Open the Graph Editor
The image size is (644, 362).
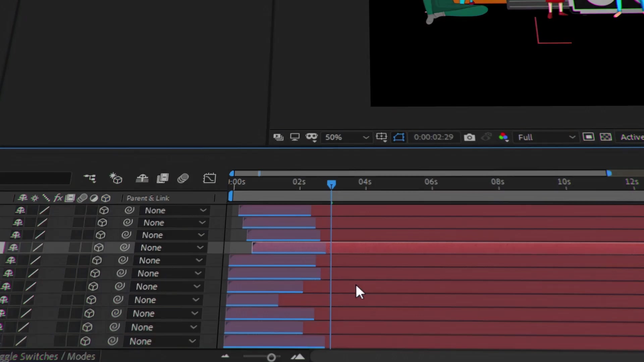tap(209, 178)
